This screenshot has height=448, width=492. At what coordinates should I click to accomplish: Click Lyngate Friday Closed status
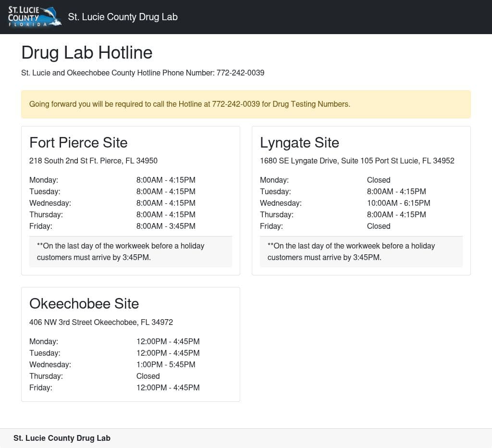pos(378,226)
